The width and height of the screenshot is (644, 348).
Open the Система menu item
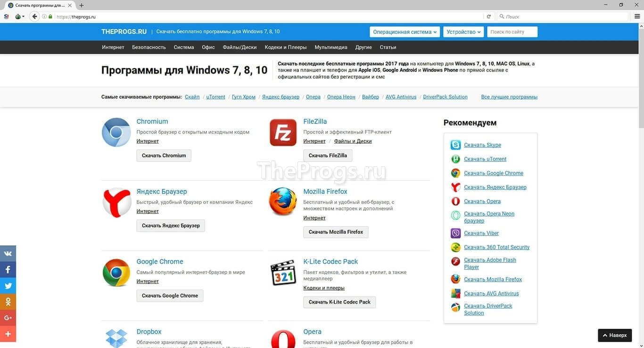click(x=184, y=47)
